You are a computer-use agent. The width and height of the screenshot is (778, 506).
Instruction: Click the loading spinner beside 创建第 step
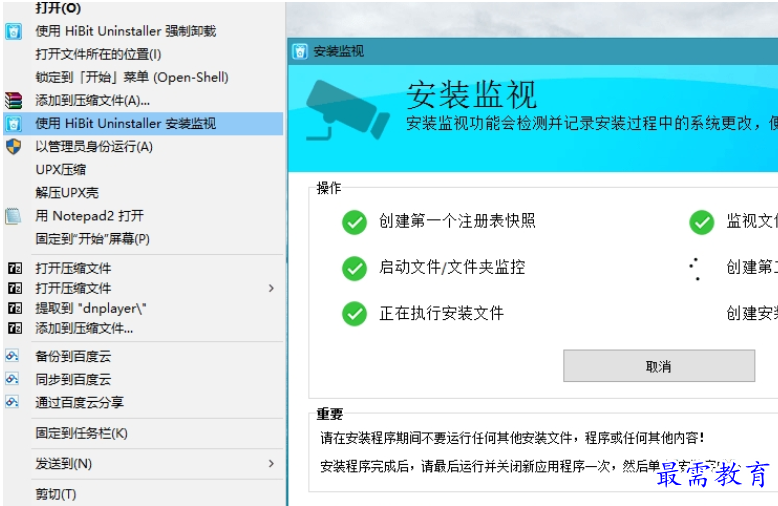point(696,268)
